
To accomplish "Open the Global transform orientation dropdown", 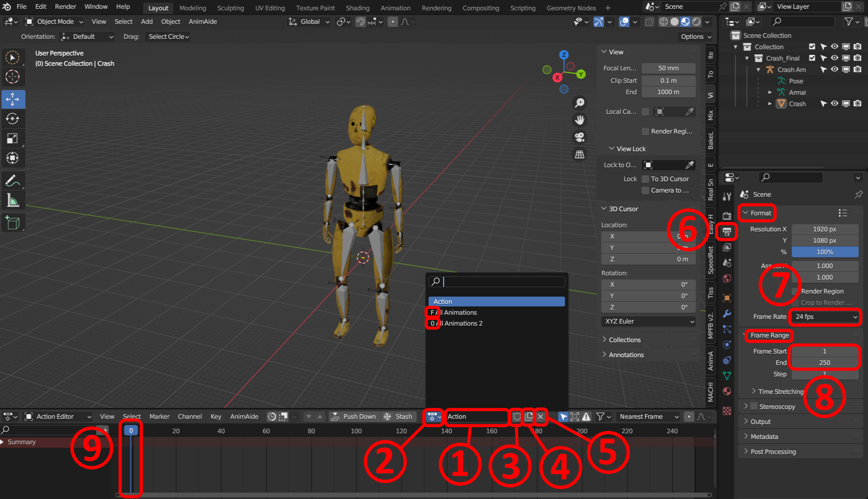I will click(309, 22).
